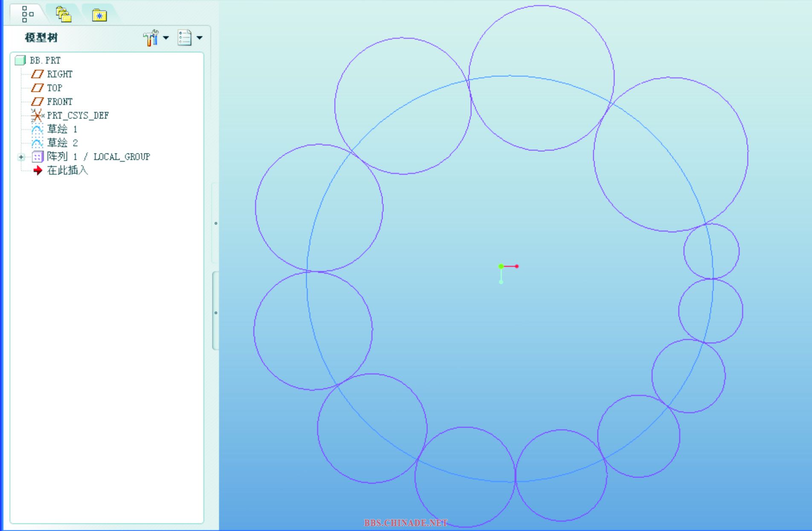Select PRT_CSYS_DEF coordinate system

[78, 115]
